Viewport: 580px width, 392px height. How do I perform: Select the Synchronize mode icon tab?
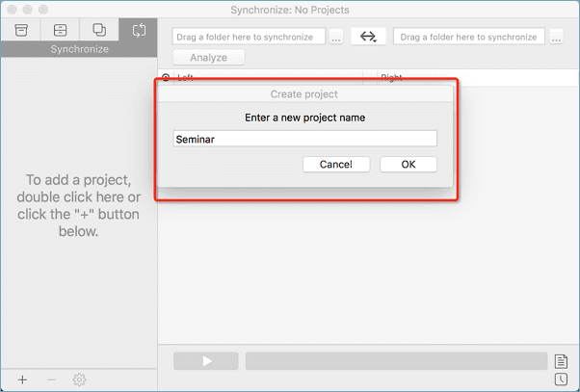coord(139,30)
